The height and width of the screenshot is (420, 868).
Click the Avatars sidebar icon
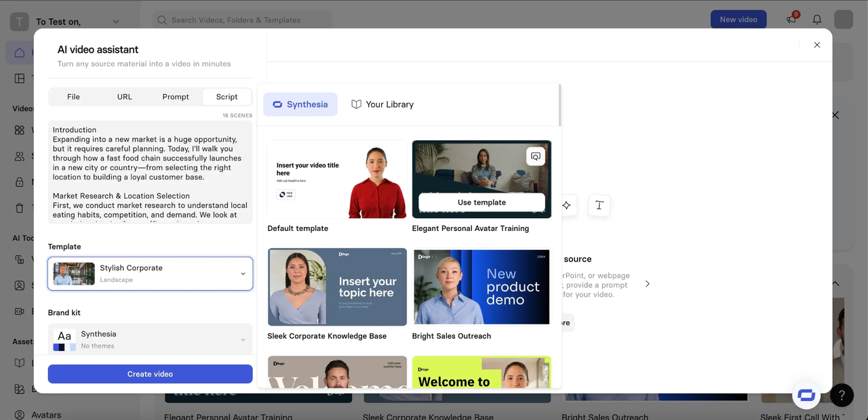(x=20, y=415)
